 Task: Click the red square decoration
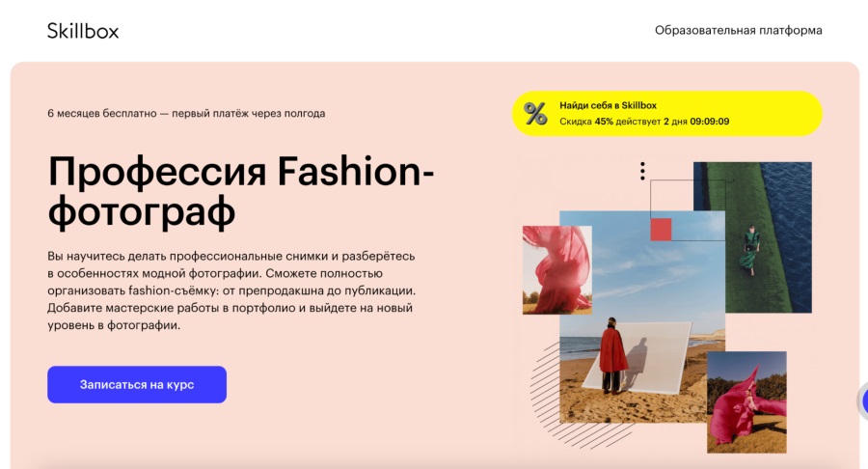[661, 230]
